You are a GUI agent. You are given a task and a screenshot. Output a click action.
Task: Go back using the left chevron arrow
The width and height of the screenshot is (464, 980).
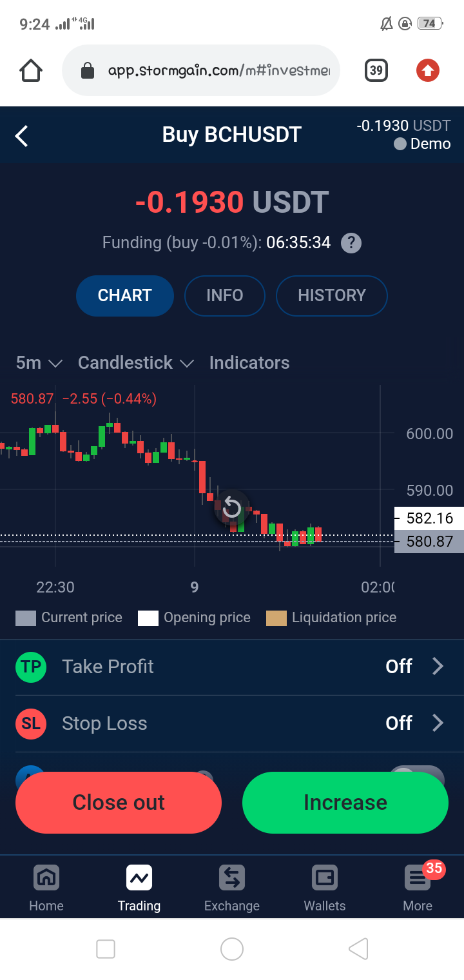coord(22,136)
